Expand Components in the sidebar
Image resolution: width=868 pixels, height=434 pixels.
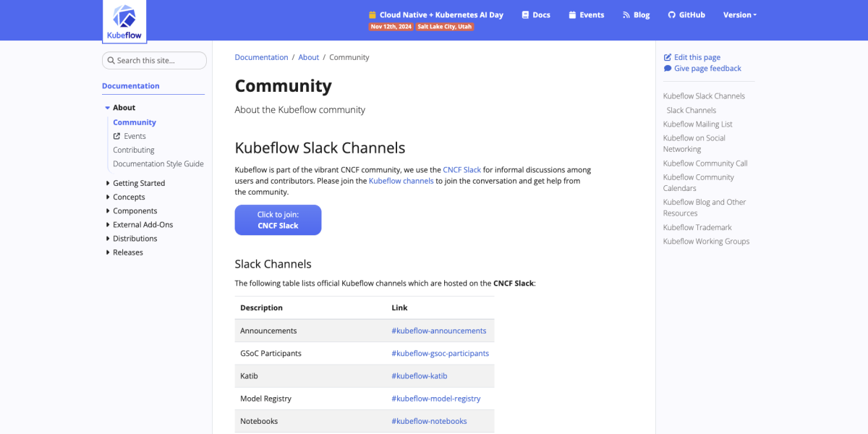tap(107, 210)
